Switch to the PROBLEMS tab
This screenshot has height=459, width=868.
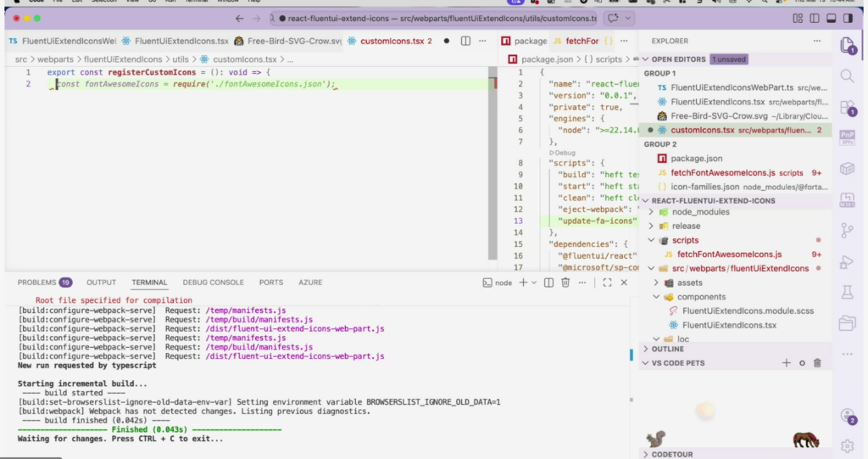pos(36,283)
